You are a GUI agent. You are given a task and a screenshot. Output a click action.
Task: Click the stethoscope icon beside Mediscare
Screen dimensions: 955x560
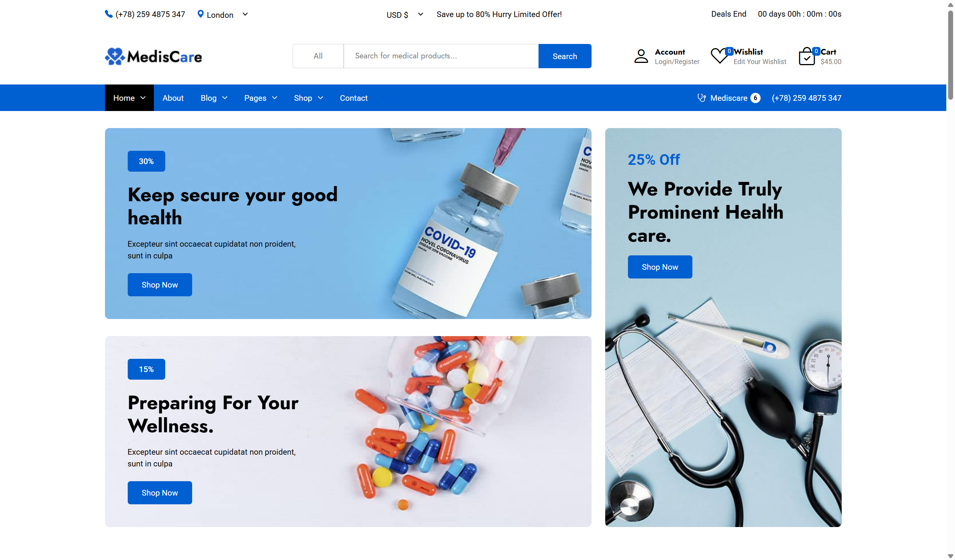(701, 98)
